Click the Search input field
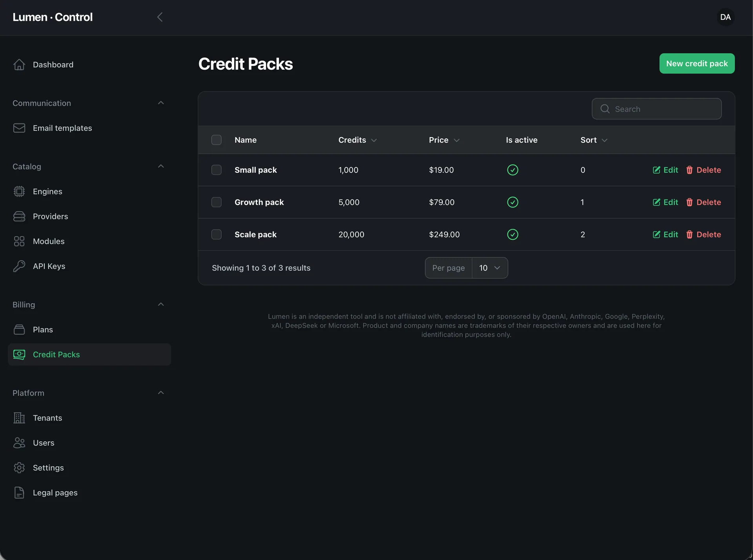The image size is (753, 560). click(657, 109)
